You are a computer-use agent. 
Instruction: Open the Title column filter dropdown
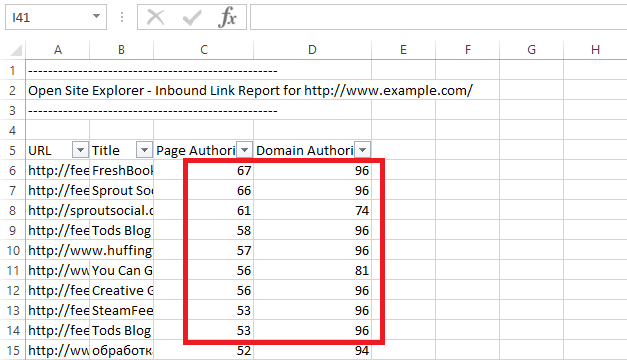click(144, 150)
